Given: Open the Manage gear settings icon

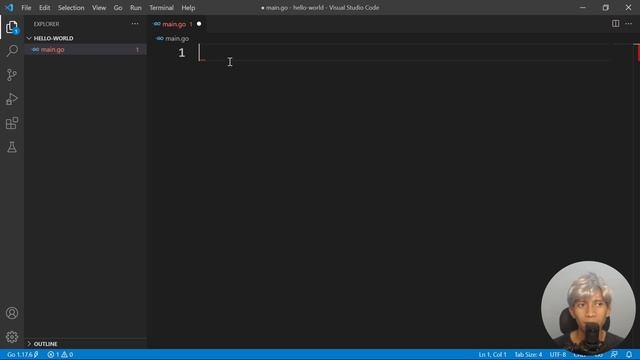Looking at the screenshot, I should click(12, 337).
